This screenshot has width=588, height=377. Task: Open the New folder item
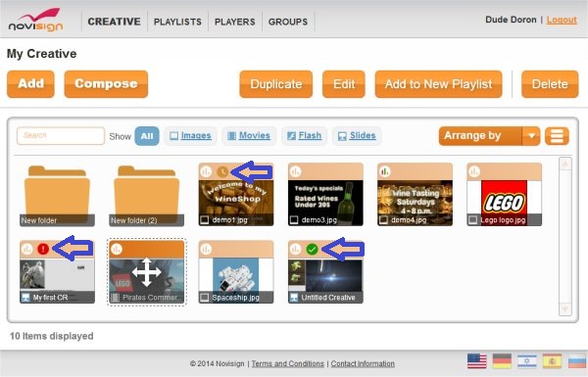(x=57, y=195)
